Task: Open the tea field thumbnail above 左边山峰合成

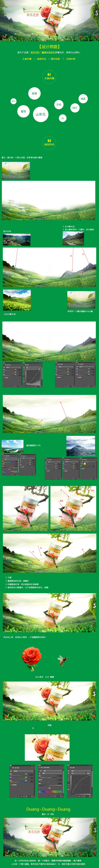Action: (x=17, y=300)
